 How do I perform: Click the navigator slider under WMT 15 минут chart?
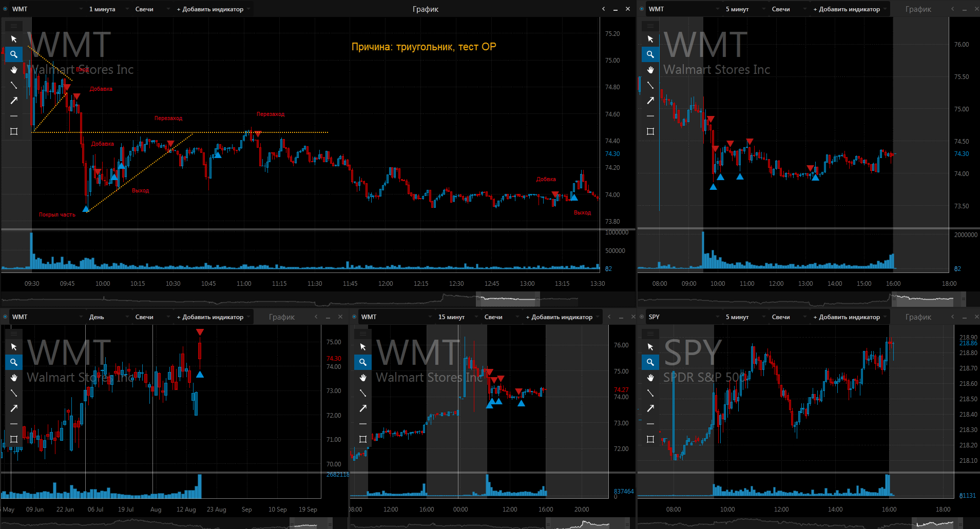pyautogui.click(x=587, y=523)
